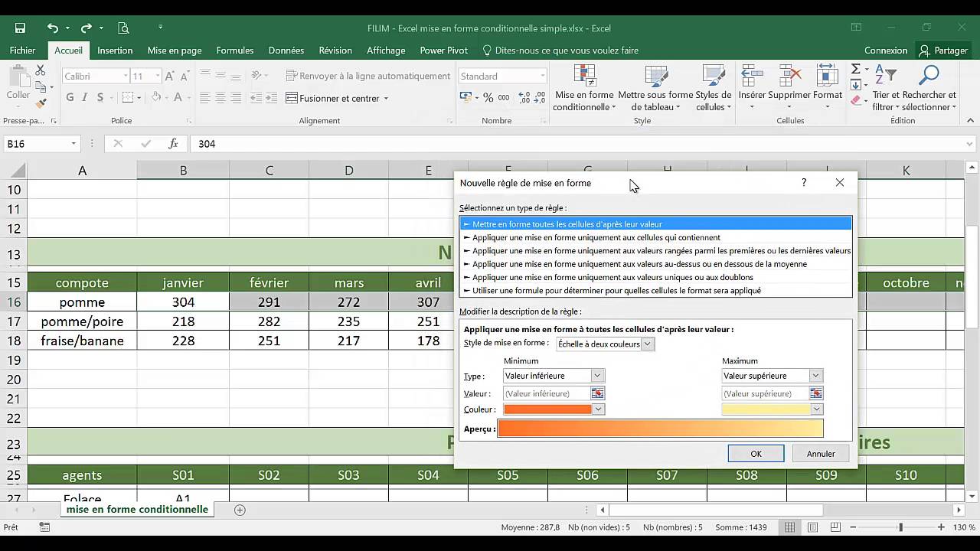Click the insert function fx icon
Viewport: 980px width, 551px height.
coord(173,144)
